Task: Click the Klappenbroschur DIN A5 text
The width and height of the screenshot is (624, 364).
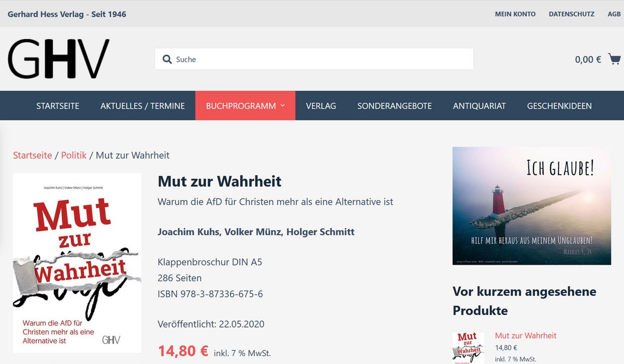Action: coord(210,262)
